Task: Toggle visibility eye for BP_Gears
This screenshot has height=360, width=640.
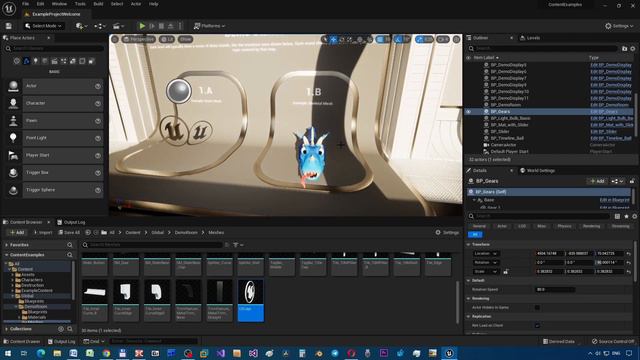Action: point(469,111)
